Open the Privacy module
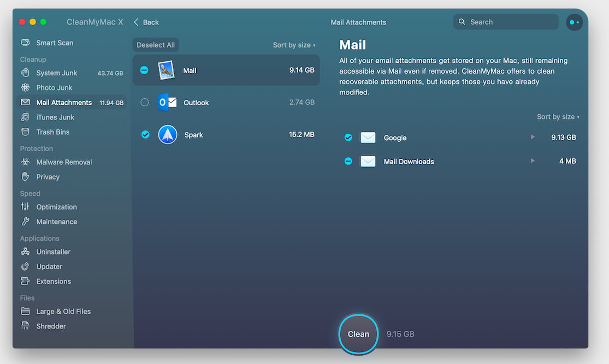The width and height of the screenshot is (609, 364). 72,177
